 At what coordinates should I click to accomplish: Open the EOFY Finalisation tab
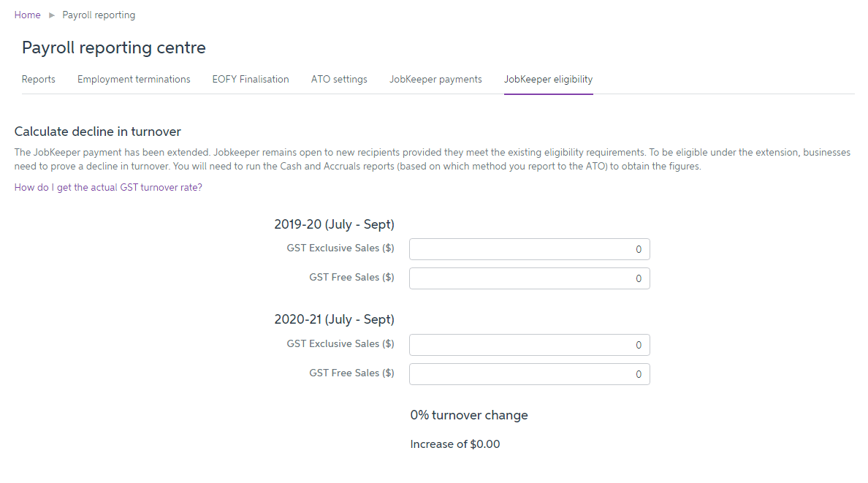point(251,79)
